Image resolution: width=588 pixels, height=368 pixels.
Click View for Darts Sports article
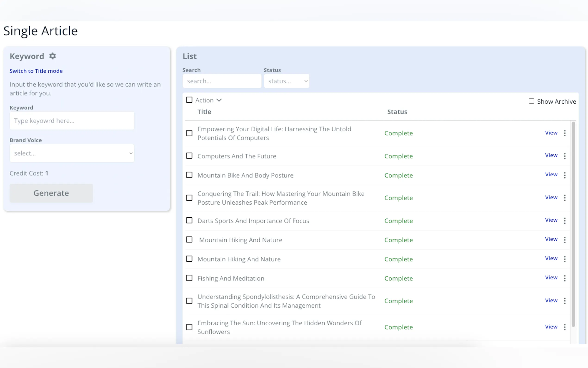[x=551, y=220]
